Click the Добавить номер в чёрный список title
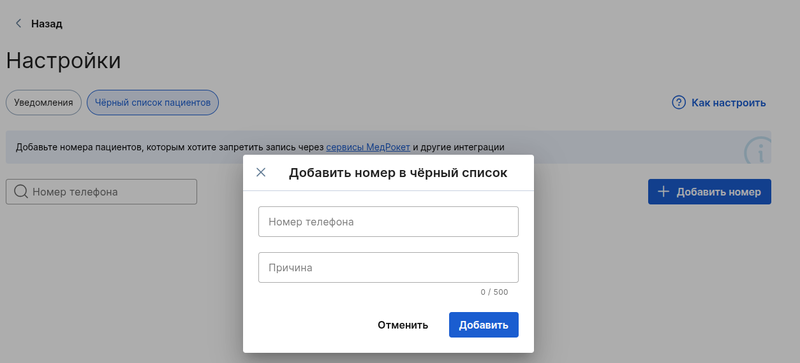The width and height of the screenshot is (800, 363). pos(398,173)
